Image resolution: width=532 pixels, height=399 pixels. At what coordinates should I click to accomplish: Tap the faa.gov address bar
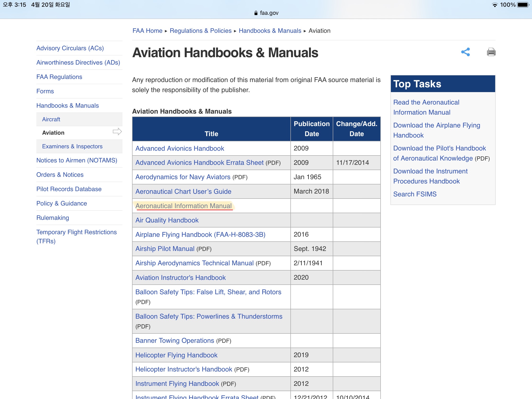[266, 13]
